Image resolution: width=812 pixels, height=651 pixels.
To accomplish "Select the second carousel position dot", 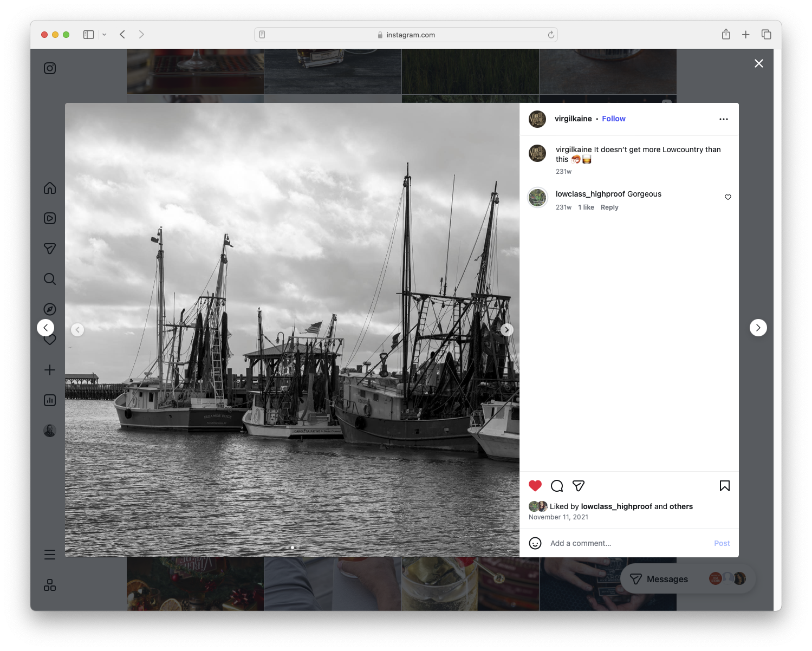I will (300, 548).
